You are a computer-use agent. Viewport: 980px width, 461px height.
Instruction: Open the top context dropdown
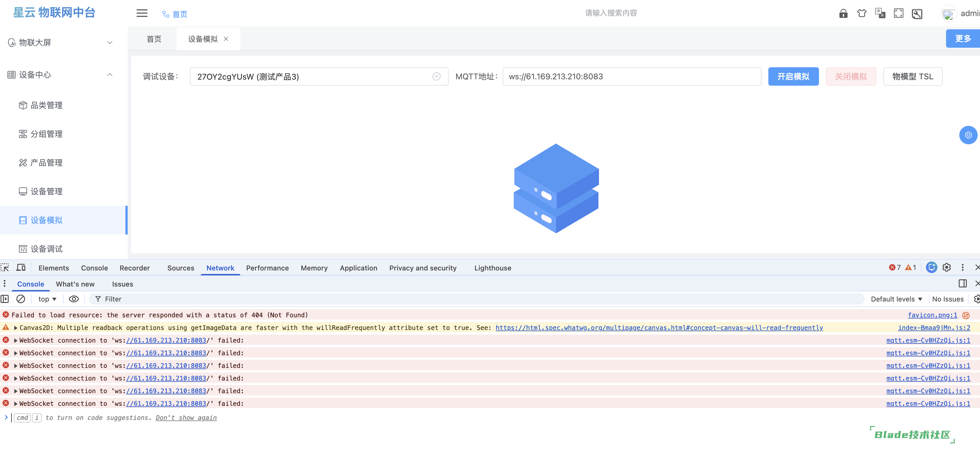[47, 299]
